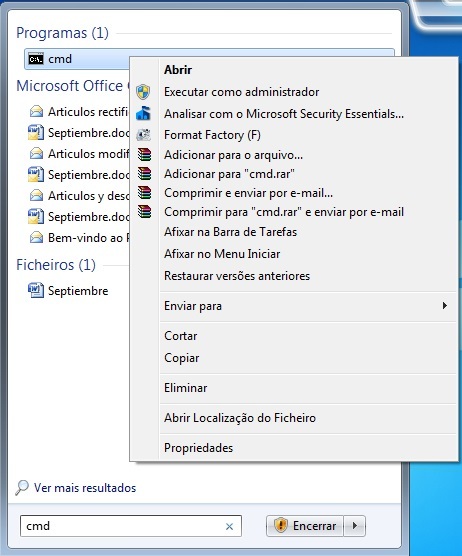Click the magnifier icon next to Ver mais resultados

pos(22,488)
